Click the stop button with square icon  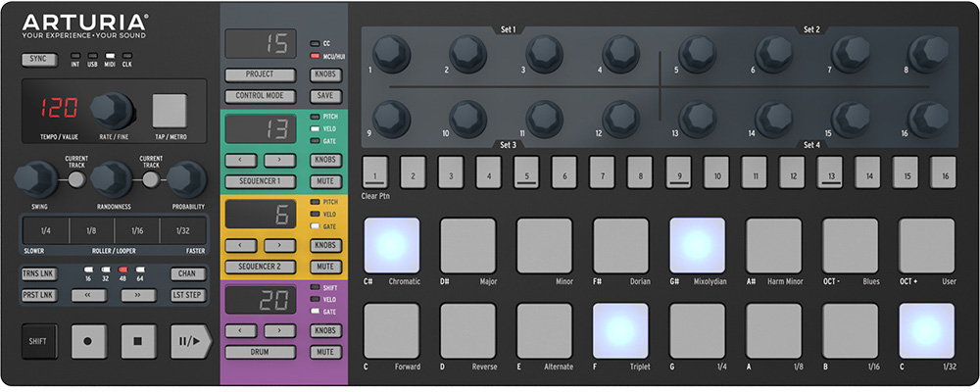[x=139, y=341]
